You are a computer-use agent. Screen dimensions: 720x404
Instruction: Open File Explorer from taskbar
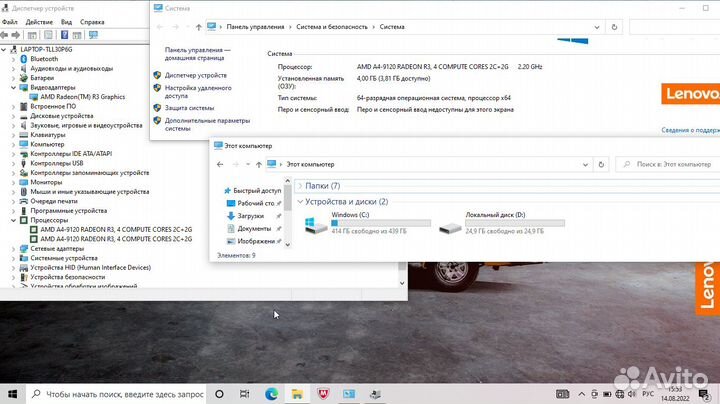(x=297, y=394)
